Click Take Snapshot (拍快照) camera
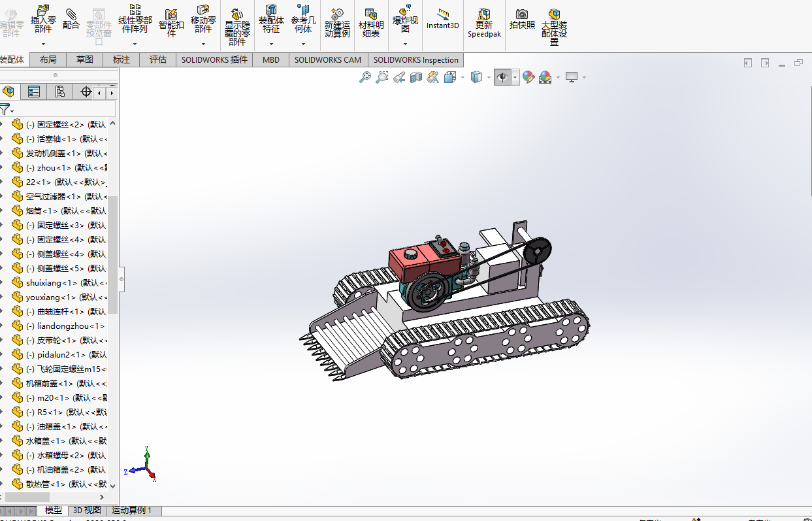 (x=522, y=18)
